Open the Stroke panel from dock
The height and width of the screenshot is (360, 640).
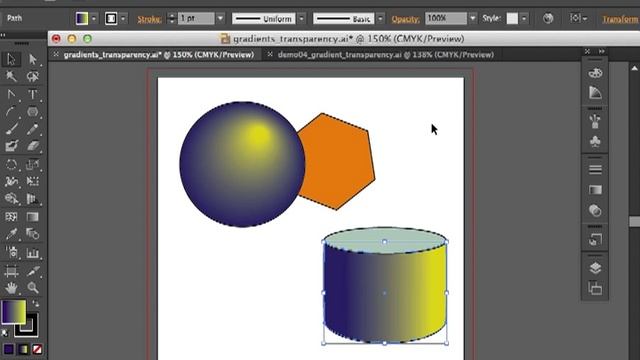tap(595, 169)
